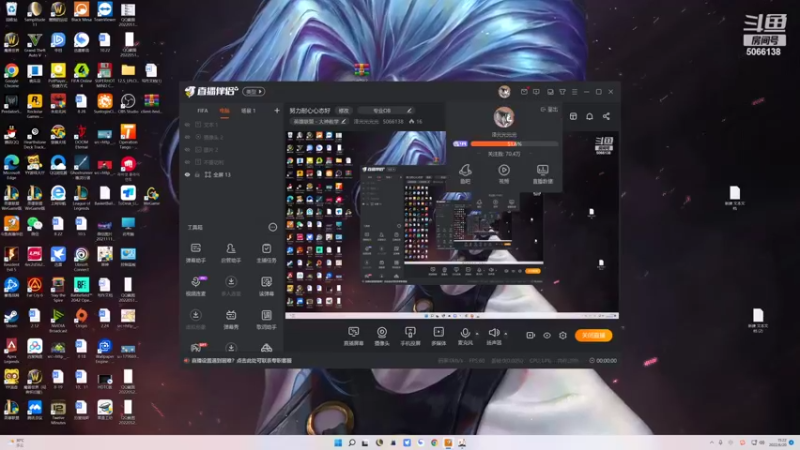Viewport: 800px width, 450px height.
Task: Toggle visibility of the 文本 1 source
Action: pos(187,124)
